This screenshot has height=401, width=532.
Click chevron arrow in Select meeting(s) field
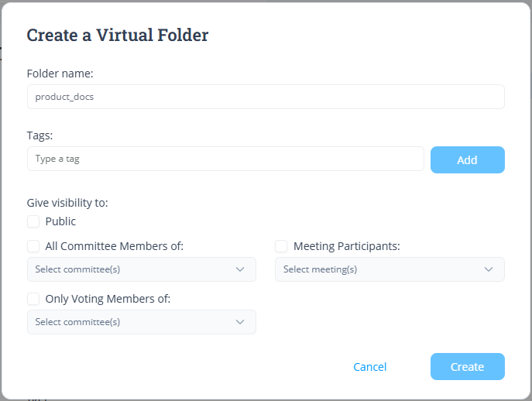point(489,269)
